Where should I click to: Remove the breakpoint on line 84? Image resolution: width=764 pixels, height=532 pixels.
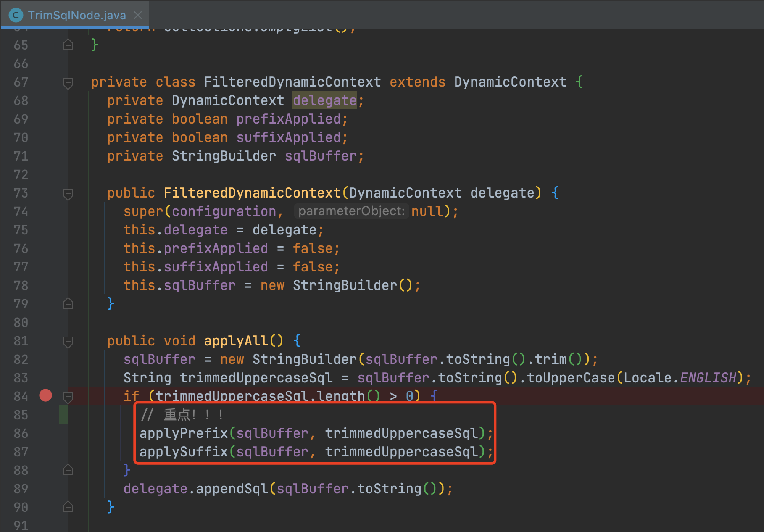point(45,395)
